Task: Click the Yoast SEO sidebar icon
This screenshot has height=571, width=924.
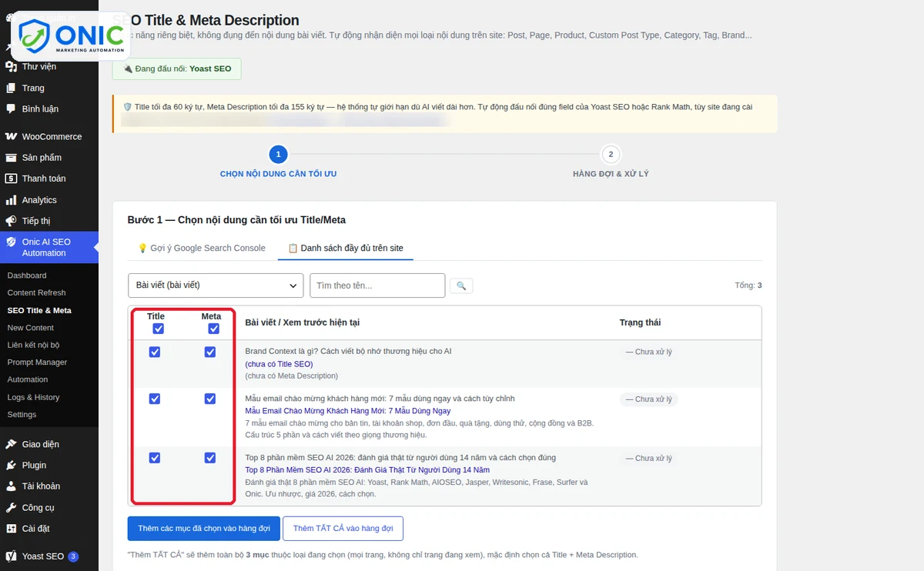Action: pyautogui.click(x=11, y=556)
